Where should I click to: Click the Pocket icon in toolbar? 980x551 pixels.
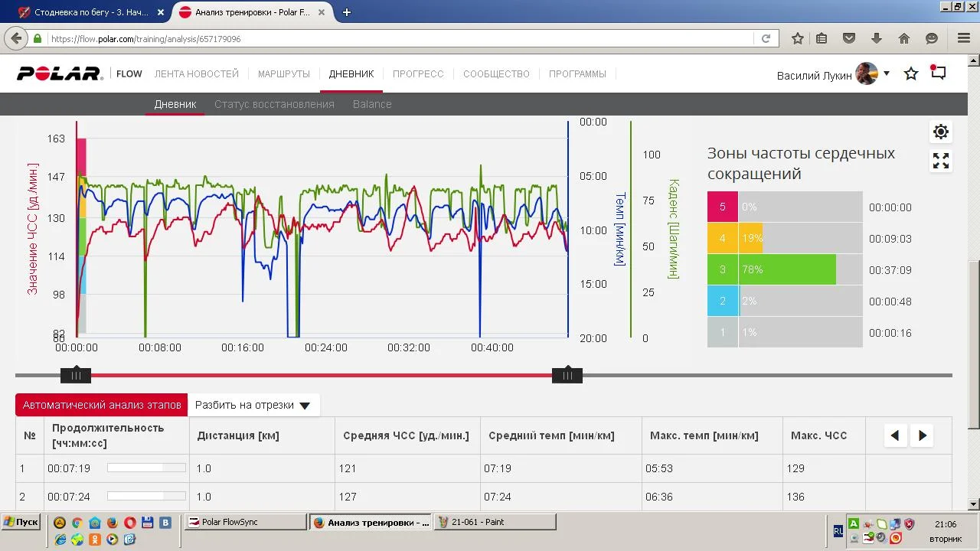(849, 38)
